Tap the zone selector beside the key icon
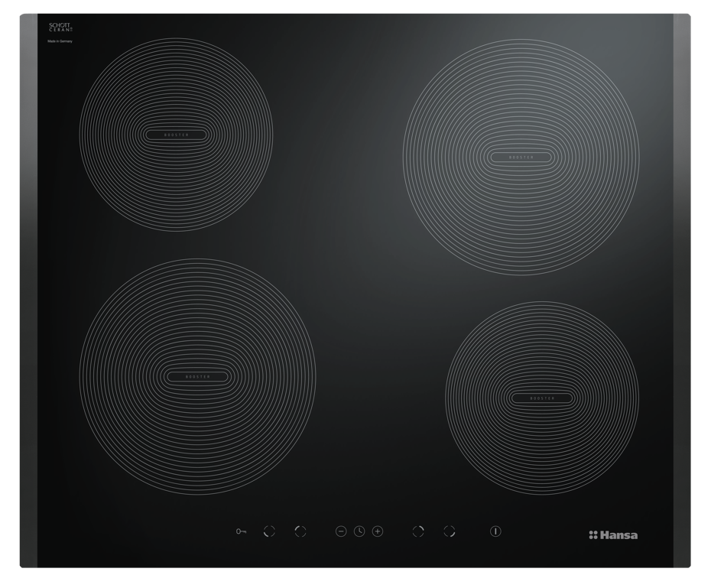The image size is (711, 588). click(x=269, y=531)
